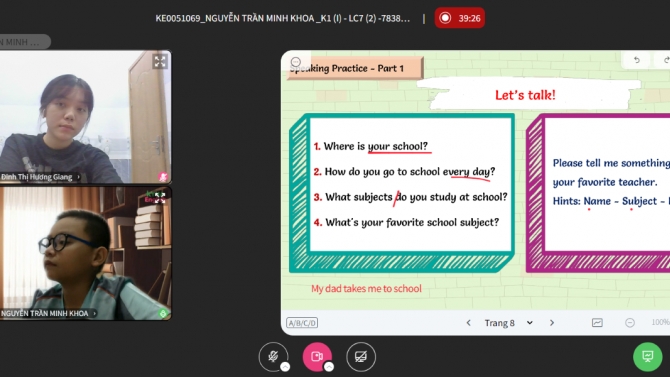The image size is (670, 377).
Task: Toggle the muted microphone button
Action: coord(273,356)
